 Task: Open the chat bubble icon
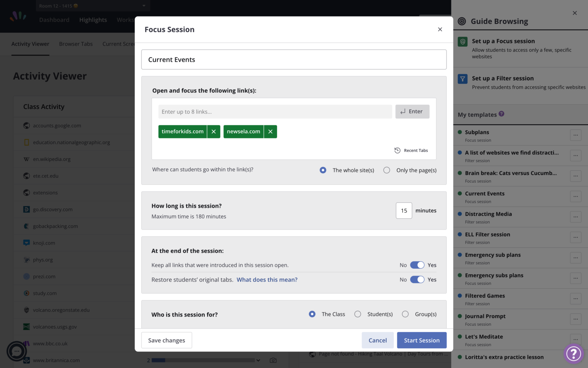click(16, 351)
